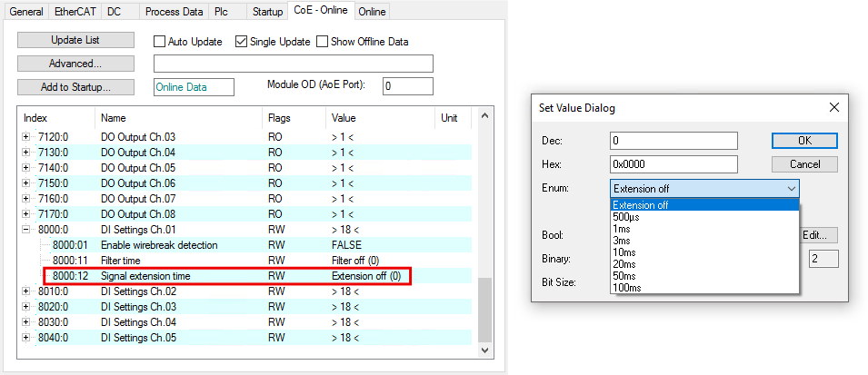
Task: Close the Set Value Dialog window
Action: point(834,107)
